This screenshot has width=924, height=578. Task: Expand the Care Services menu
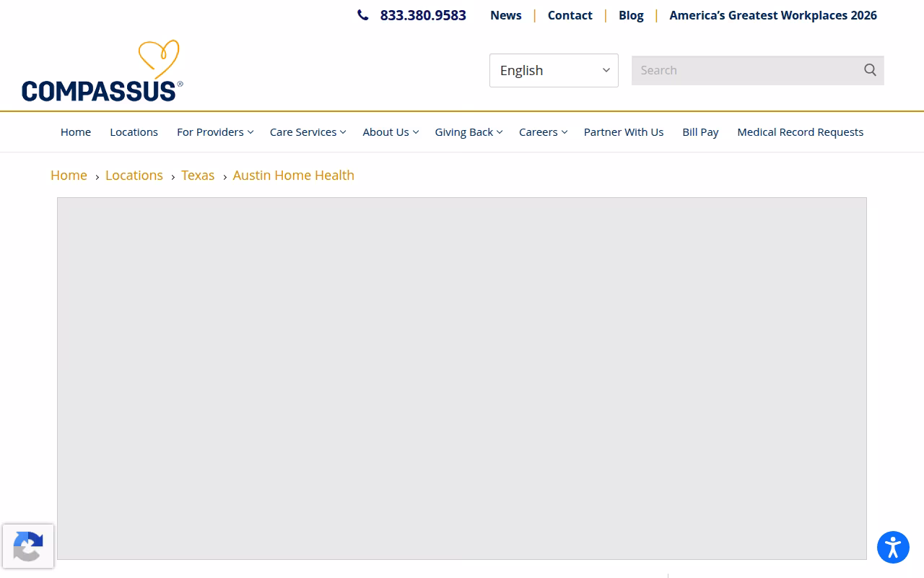pos(308,131)
